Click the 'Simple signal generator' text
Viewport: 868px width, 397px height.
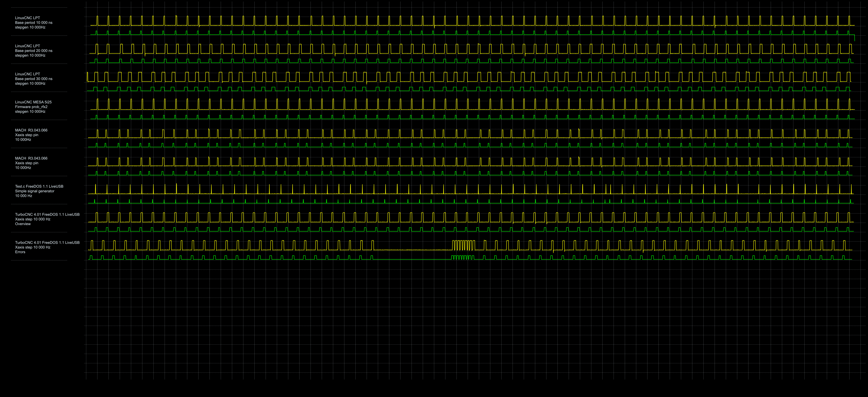pyautogui.click(x=34, y=191)
